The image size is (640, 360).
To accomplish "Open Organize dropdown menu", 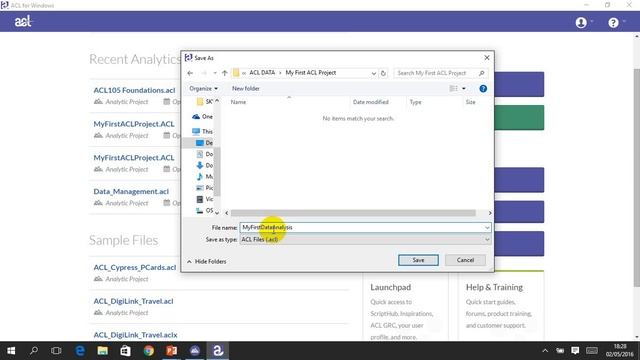I will [x=203, y=89].
